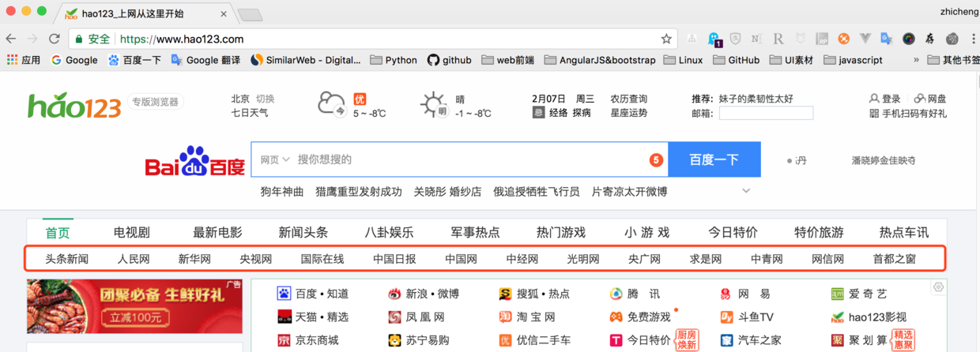Reload the page with the refresh icon
The width and height of the screenshot is (980, 352).
[55, 39]
